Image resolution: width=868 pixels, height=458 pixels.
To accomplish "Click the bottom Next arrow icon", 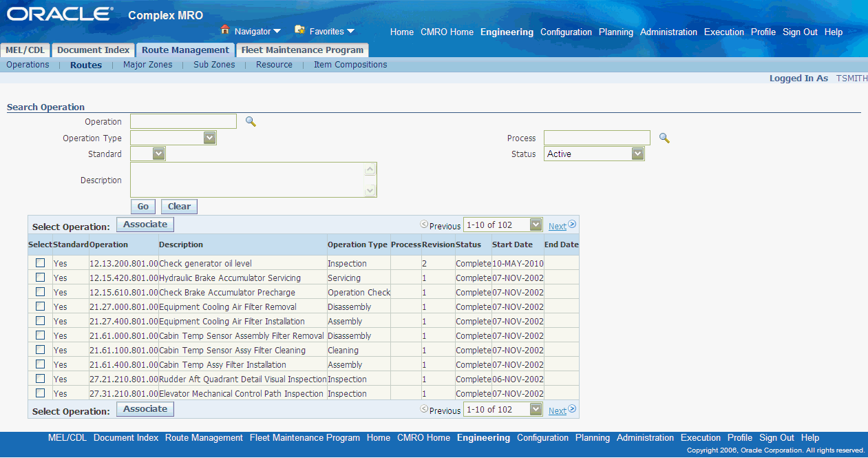I will [572, 409].
